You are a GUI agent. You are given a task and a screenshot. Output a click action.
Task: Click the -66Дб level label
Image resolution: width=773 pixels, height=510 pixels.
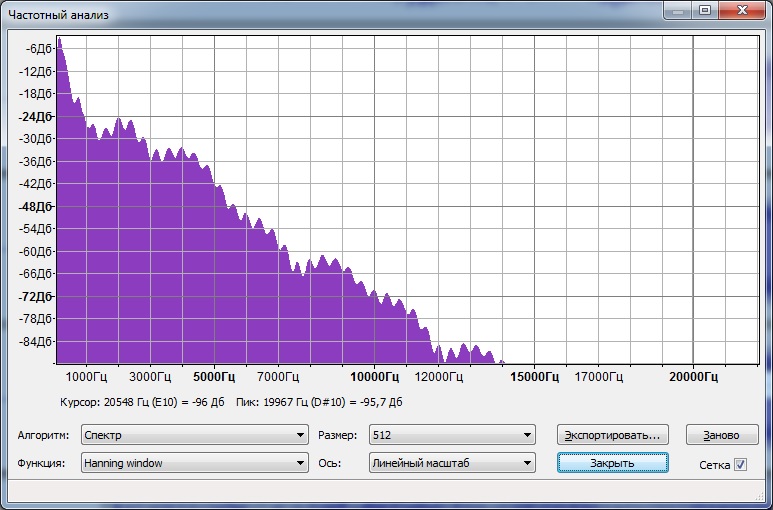pyautogui.click(x=35, y=274)
